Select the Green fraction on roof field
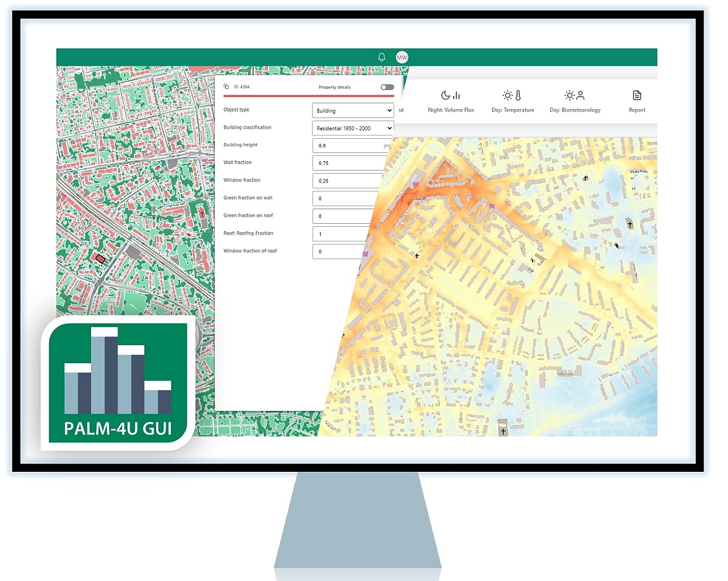728x581 pixels. (343, 216)
